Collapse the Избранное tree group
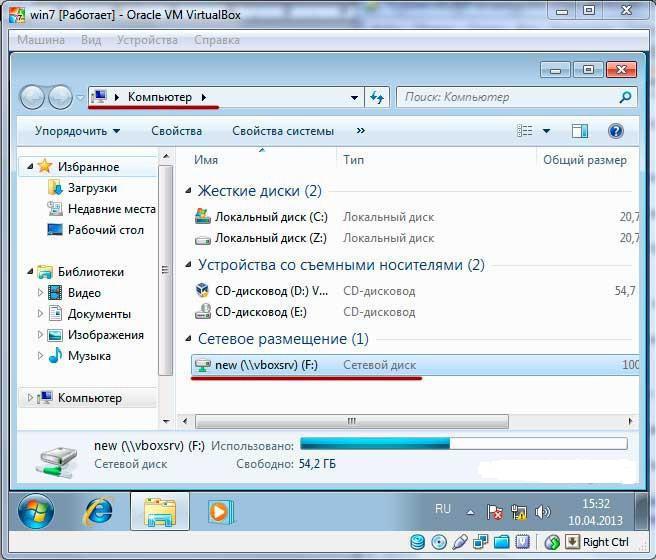This screenshot has height=560, width=656. pos(30,166)
